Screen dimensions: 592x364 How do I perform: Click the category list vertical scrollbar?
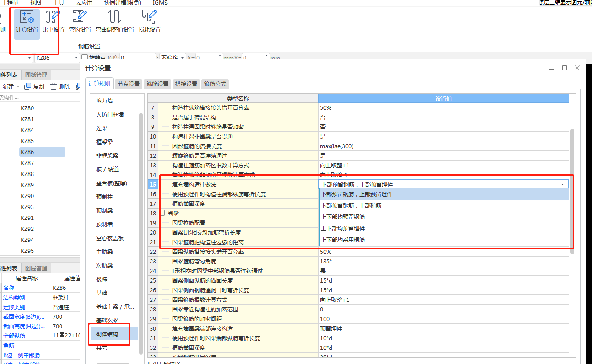click(x=141, y=233)
